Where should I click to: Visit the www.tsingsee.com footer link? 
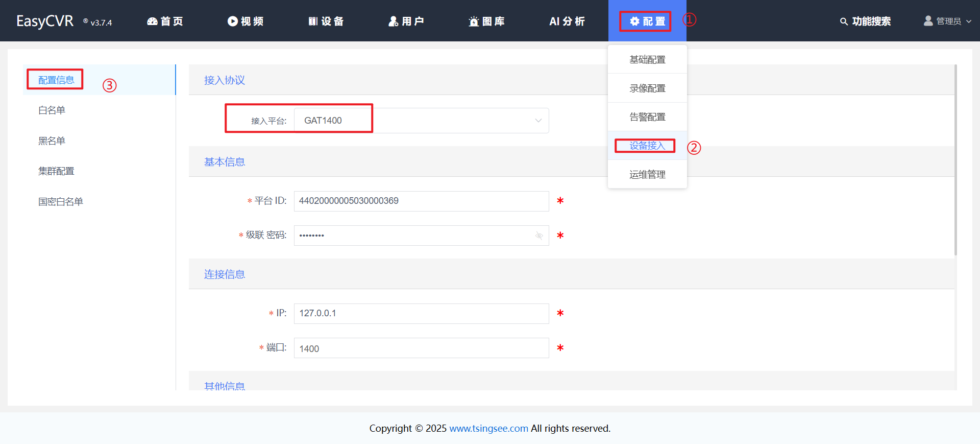[x=488, y=428]
